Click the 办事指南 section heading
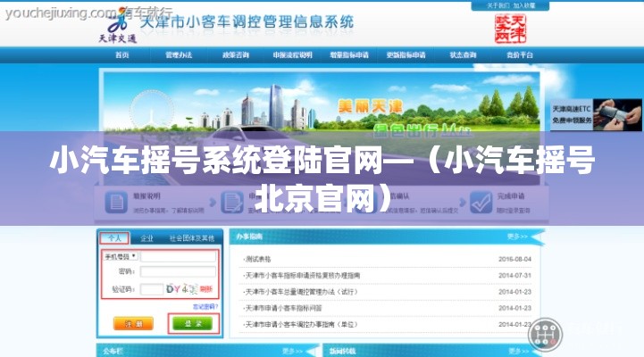The image size is (644, 357). pos(249,237)
